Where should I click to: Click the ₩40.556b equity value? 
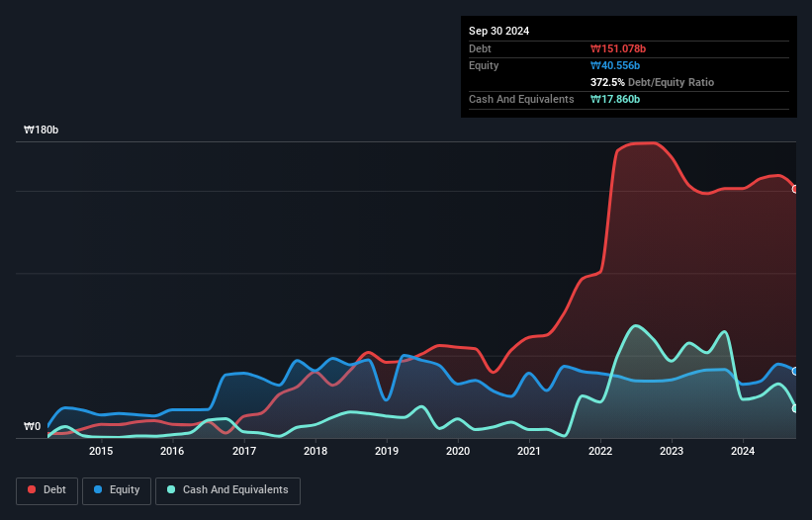[x=615, y=65]
